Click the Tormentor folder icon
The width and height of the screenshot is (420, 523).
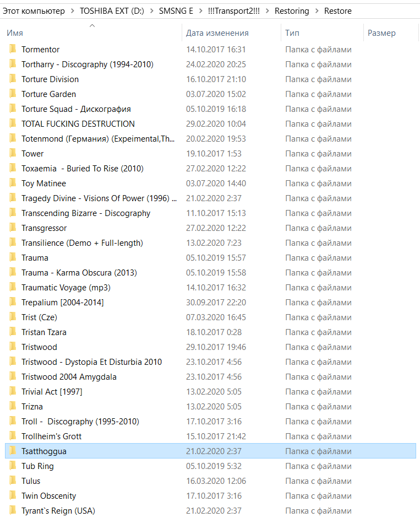coord(13,49)
